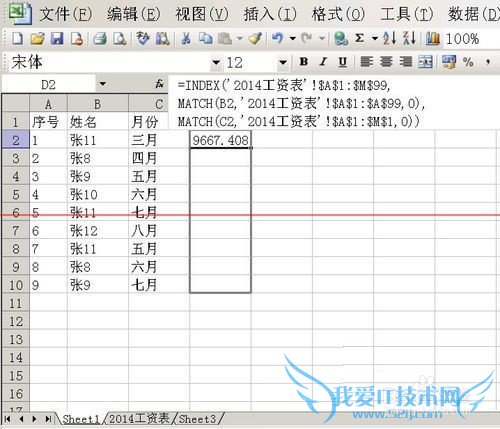Select cell containing 9667.408
This screenshot has height=429, width=500.
pyautogui.click(x=220, y=140)
